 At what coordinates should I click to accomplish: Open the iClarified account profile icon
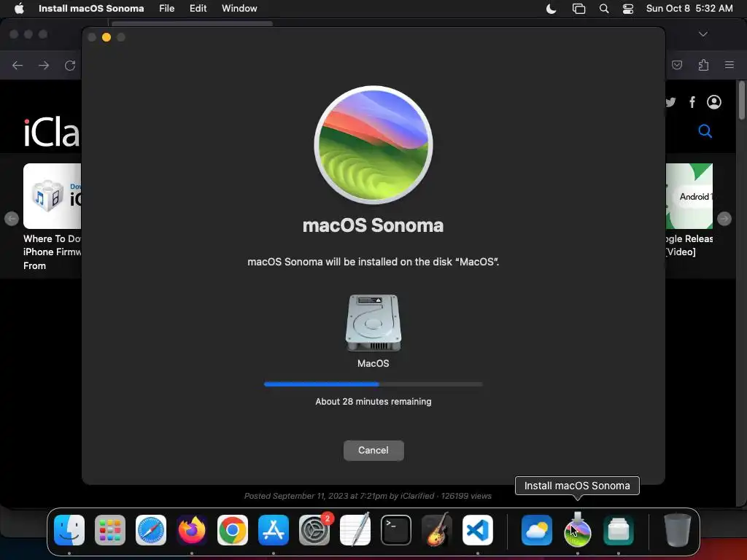(714, 102)
